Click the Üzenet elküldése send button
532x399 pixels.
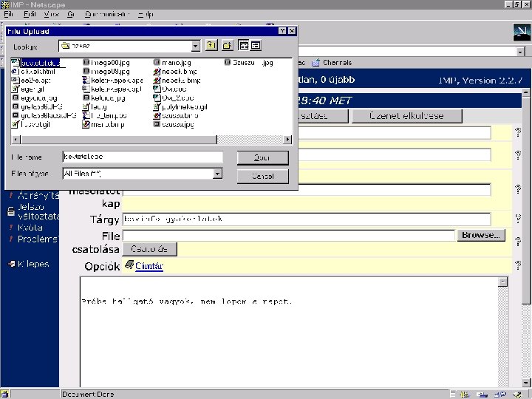pyautogui.click(x=406, y=116)
